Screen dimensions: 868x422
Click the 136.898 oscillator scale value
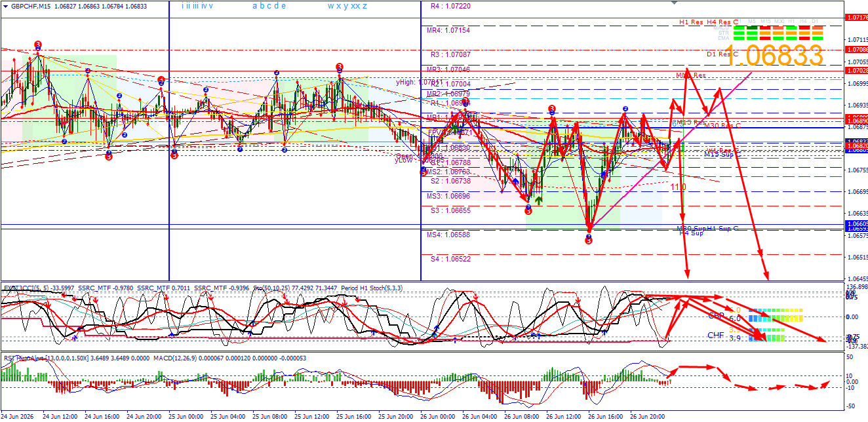coord(857,287)
